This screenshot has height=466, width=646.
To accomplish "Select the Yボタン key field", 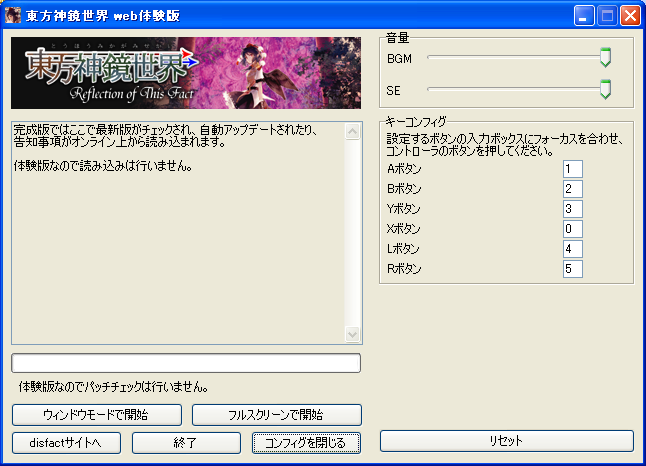I will tap(572, 209).
